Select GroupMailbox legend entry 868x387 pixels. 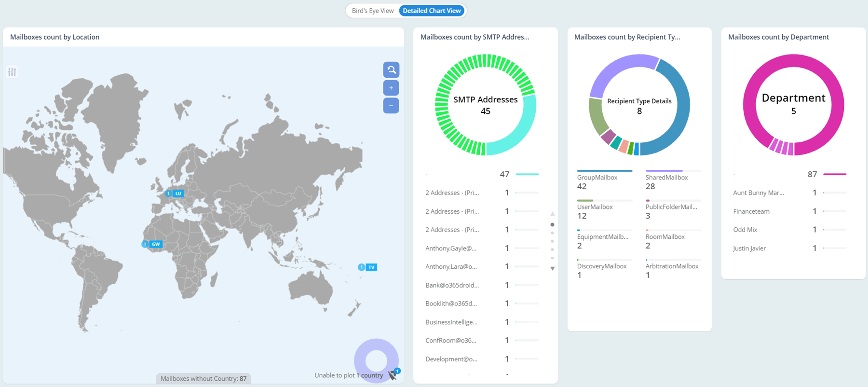point(605,180)
